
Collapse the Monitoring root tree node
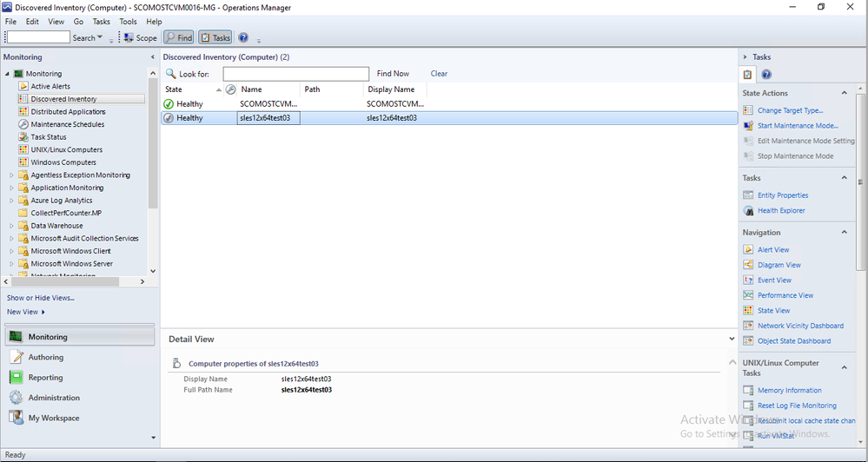[7, 74]
